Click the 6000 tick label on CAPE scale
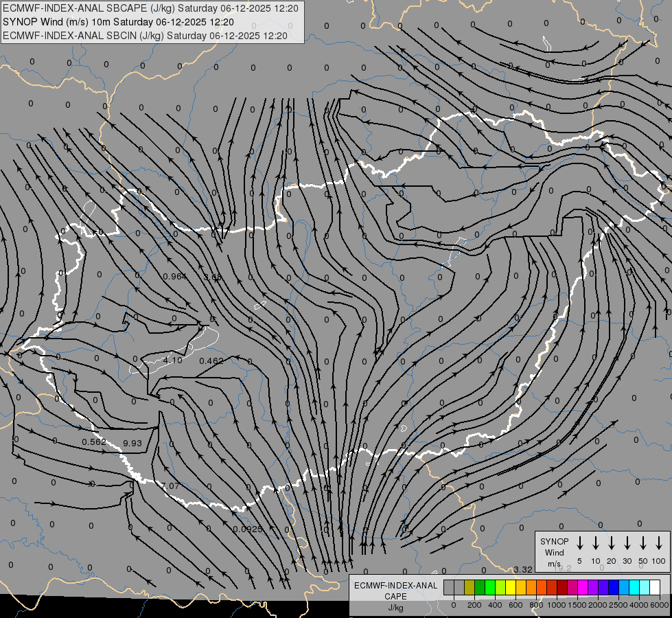Screen dimensions: 672x618 660,605
